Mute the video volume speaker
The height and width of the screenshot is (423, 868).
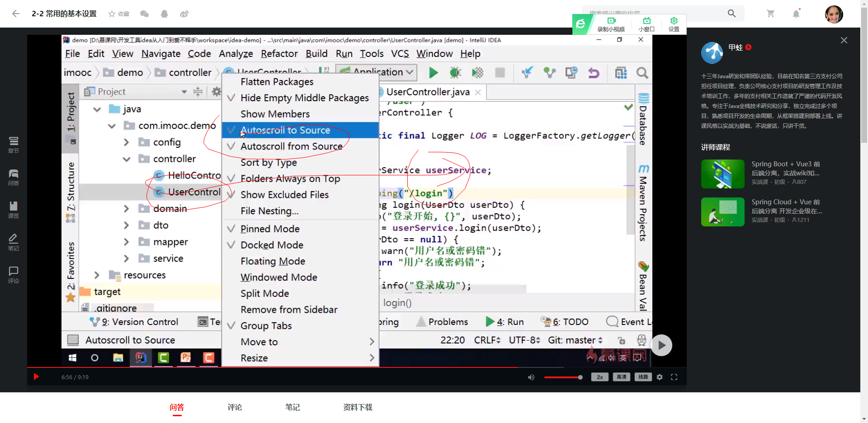tap(531, 377)
